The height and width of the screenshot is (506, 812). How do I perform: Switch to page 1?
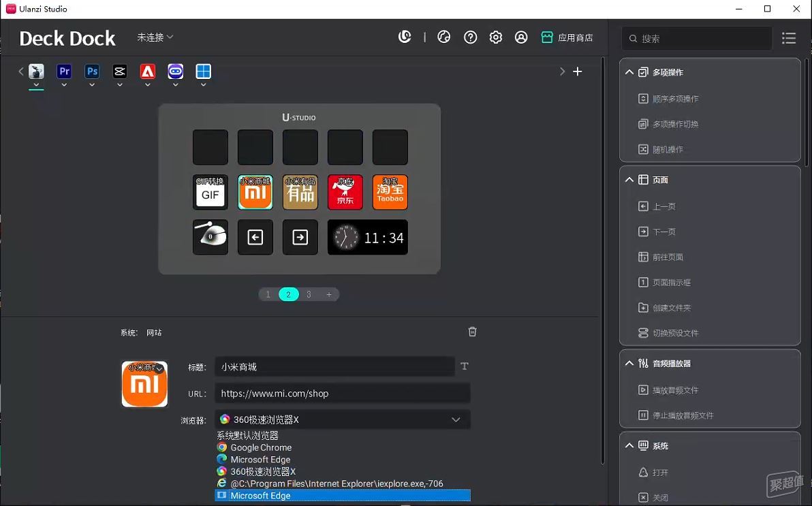[268, 294]
